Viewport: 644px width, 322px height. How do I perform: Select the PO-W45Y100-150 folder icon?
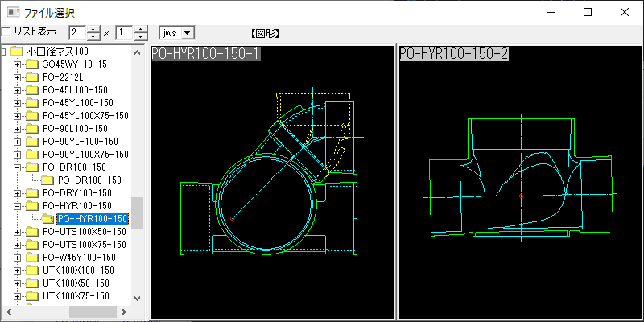31,258
